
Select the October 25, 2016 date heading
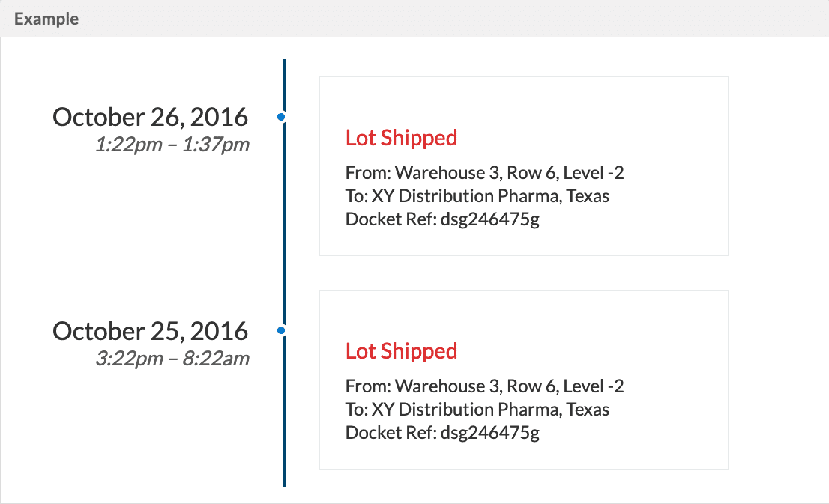tap(150, 330)
